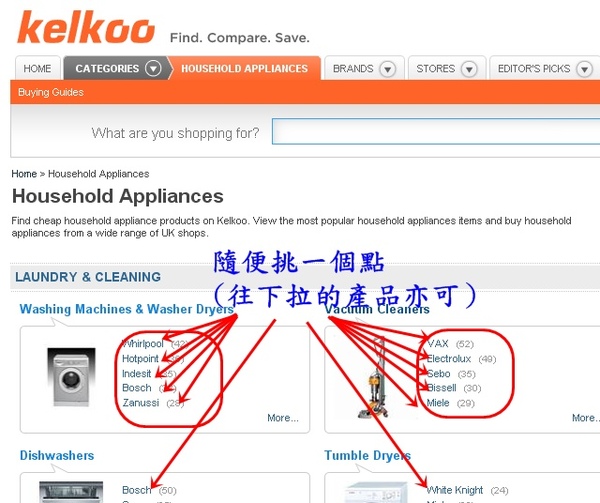The width and height of the screenshot is (600, 503).
Task: Select White Knight tumble dryers link
Action: coord(455,490)
